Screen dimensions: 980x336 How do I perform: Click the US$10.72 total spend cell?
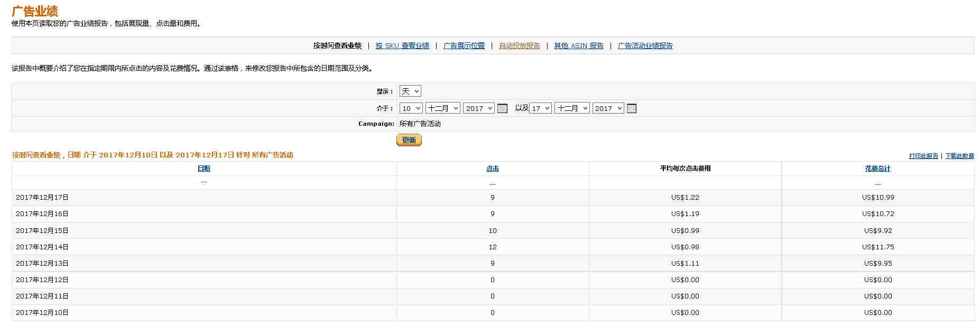tap(878, 214)
